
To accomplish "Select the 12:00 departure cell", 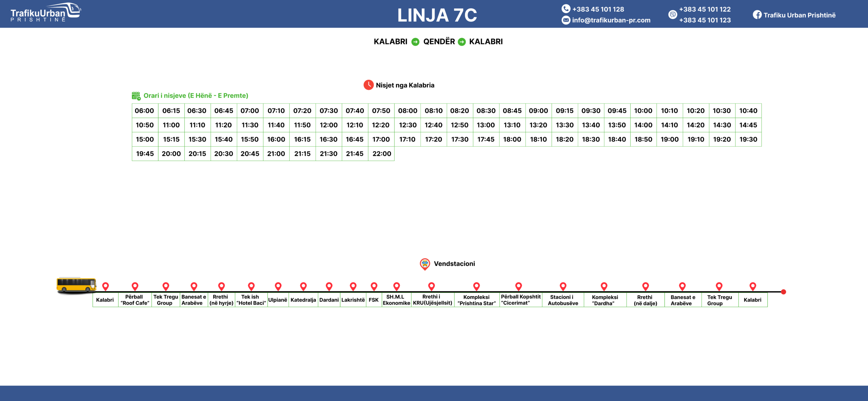I will (x=329, y=125).
